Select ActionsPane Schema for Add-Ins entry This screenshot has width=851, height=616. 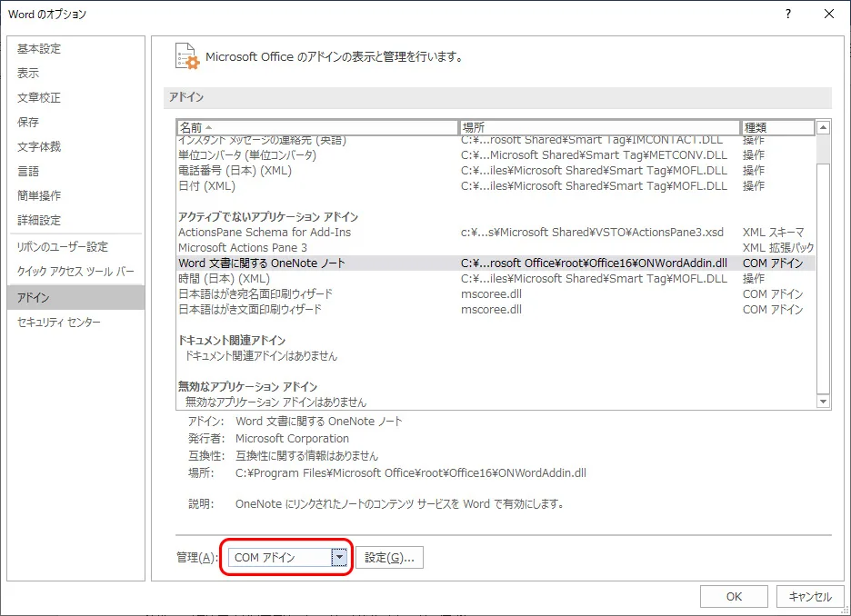[x=265, y=233]
